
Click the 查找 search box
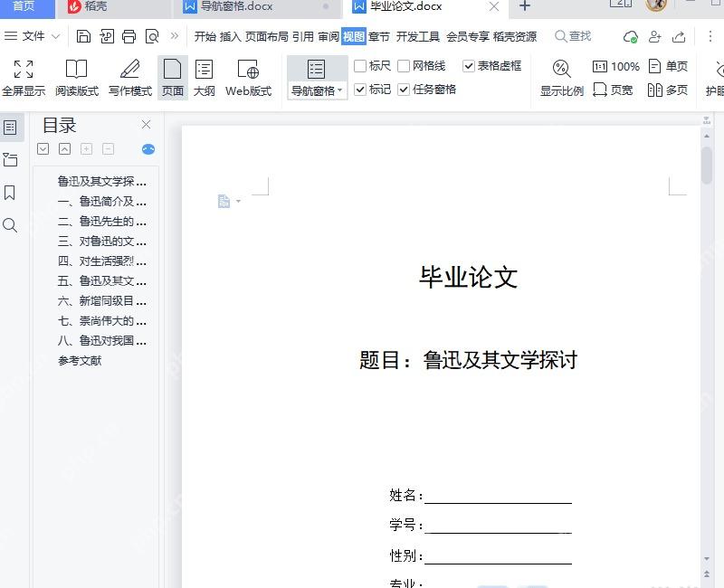click(x=573, y=36)
